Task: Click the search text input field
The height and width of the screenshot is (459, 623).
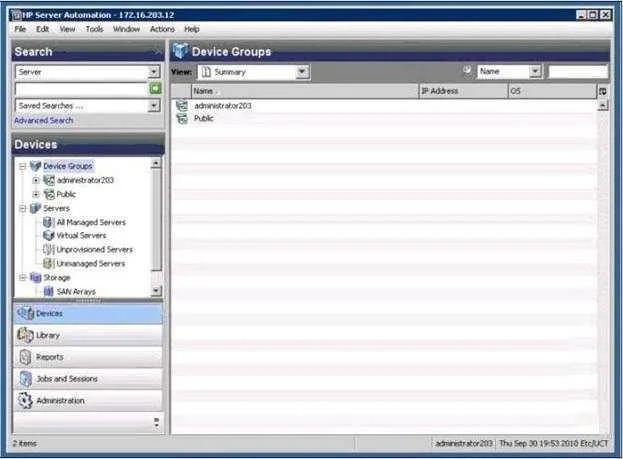Action: [81, 89]
